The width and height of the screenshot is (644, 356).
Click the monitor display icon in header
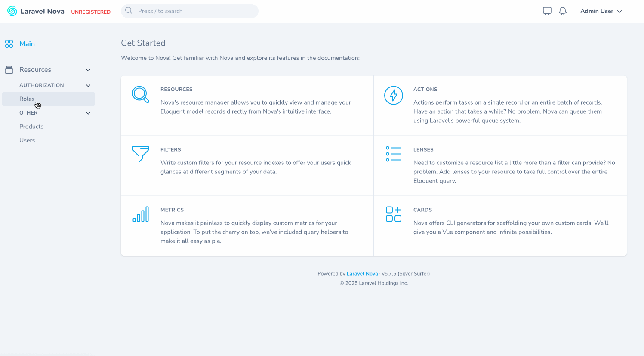coord(547,11)
